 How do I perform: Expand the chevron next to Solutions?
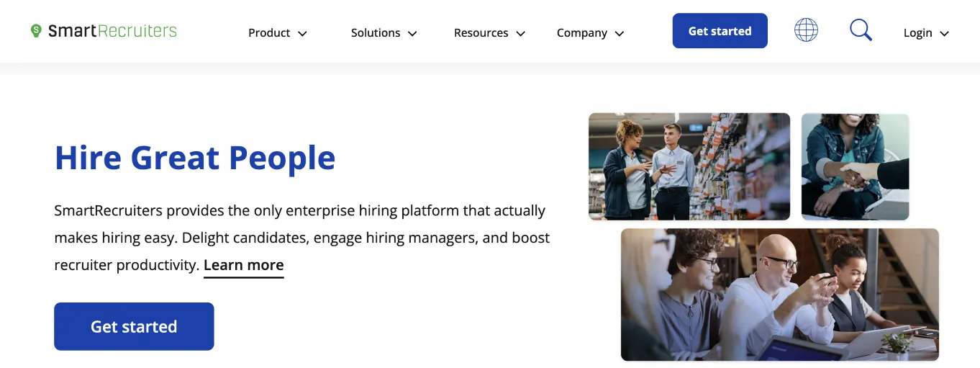click(412, 34)
